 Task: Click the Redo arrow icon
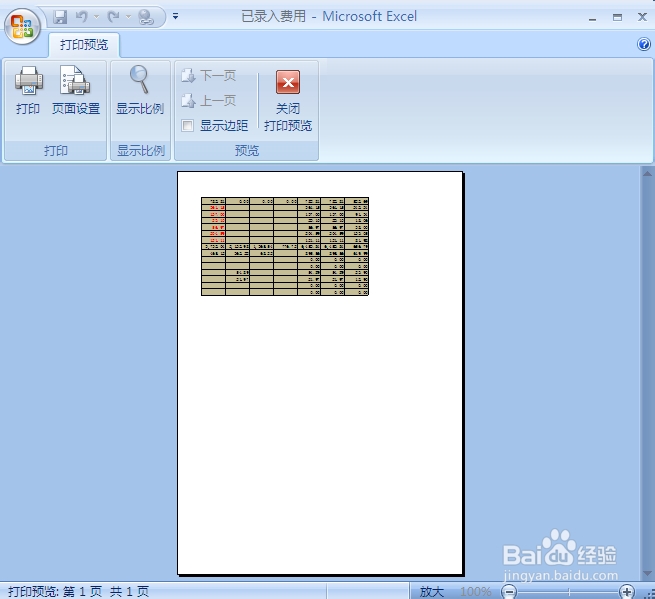[x=113, y=17]
